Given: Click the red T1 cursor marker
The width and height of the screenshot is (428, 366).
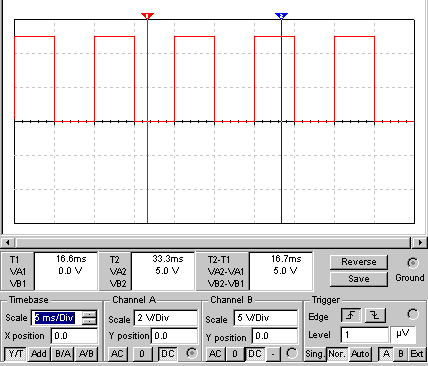Looking at the screenshot, I should [x=147, y=16].
